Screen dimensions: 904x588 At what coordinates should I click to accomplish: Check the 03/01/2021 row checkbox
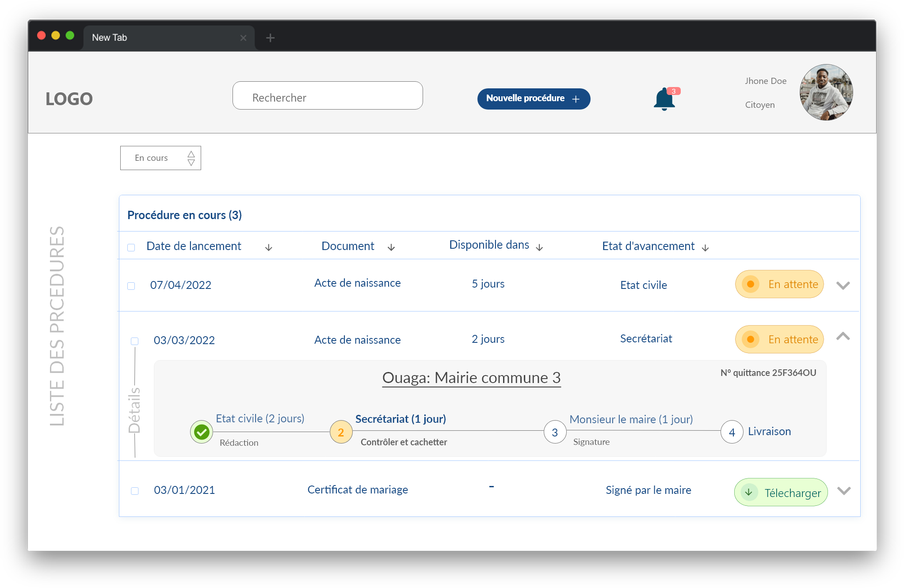coord(135,491)
